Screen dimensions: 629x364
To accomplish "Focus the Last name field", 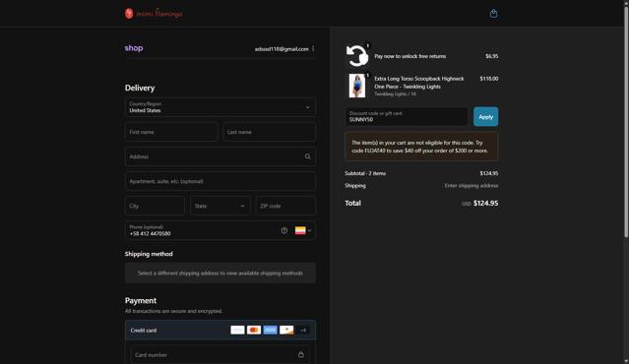I will (x=269, y=132).
